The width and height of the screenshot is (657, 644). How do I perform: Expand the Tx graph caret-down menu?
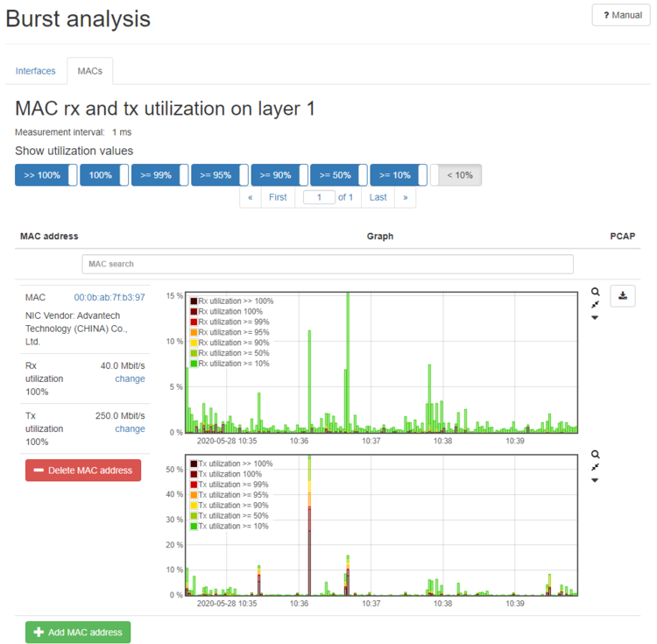click(x=595, y=480)
